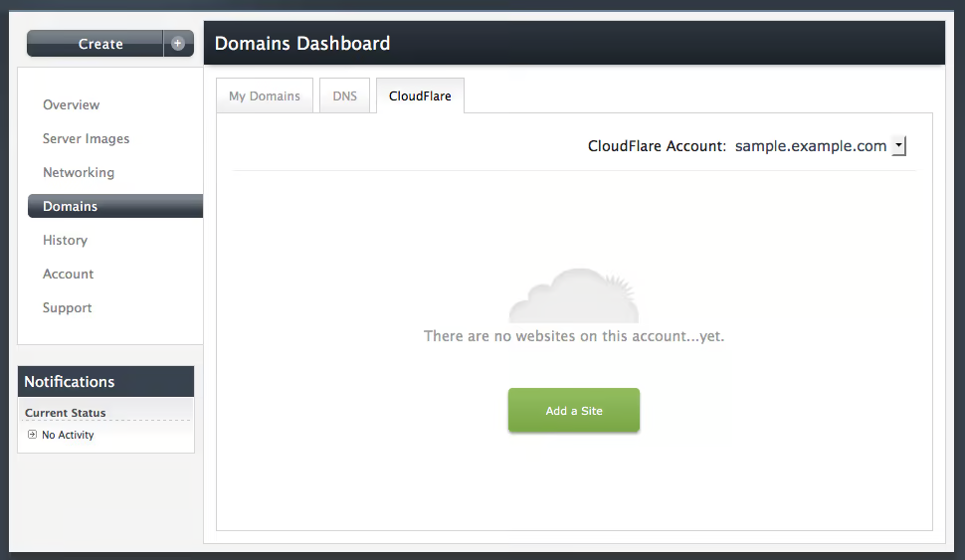The width and height of the screenshot is (965, 560).
Task: Open Account settings in the sidebar
Action: click(69, 274)
